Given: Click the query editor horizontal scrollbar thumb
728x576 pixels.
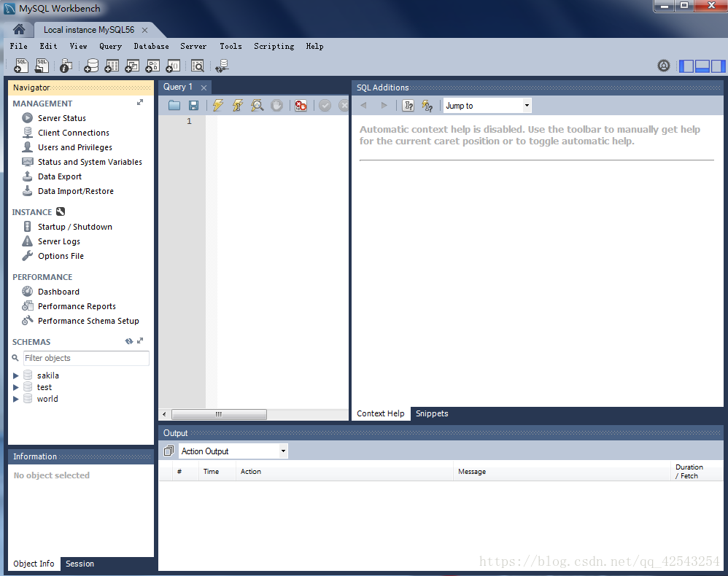Looking at the screenshot, I should (x=219, y=414).
